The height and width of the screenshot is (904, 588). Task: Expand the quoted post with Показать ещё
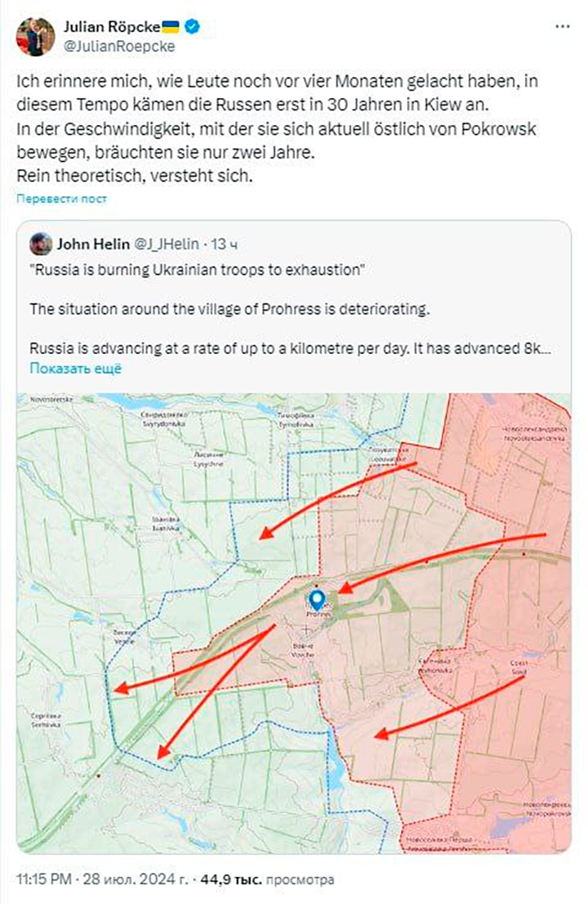[75, 369]
